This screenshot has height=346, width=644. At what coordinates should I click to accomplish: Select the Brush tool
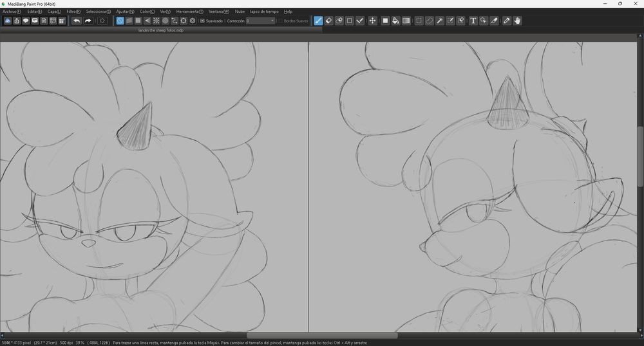[318, 21]
